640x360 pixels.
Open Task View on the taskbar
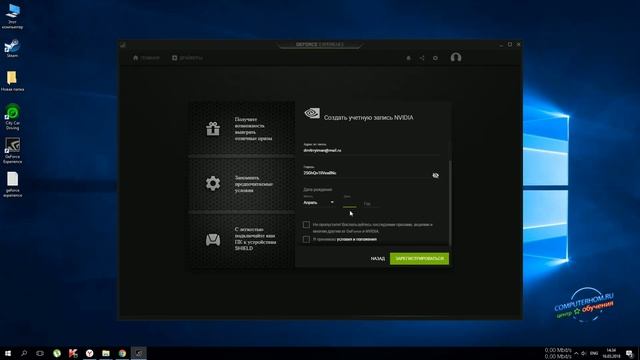point(40,353)
